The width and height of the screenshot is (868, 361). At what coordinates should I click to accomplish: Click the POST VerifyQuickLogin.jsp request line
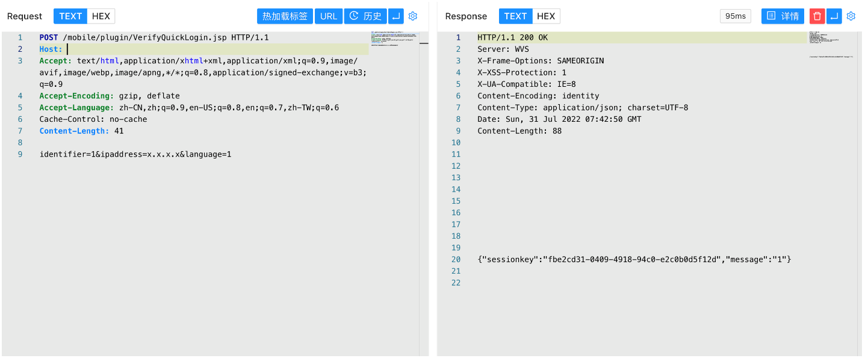pyautogui.click(x=154, y=37)
